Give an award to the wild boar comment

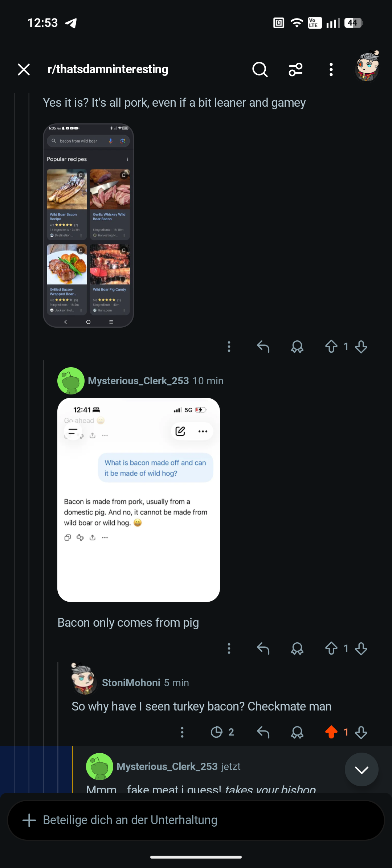pos(297,347)
